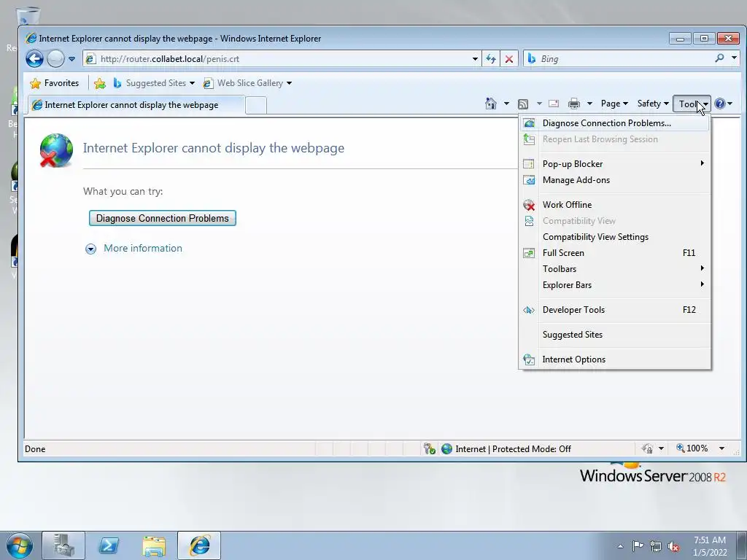Close the Tools menu button
This screenshot has height=560, width=747.
point(692,104)
